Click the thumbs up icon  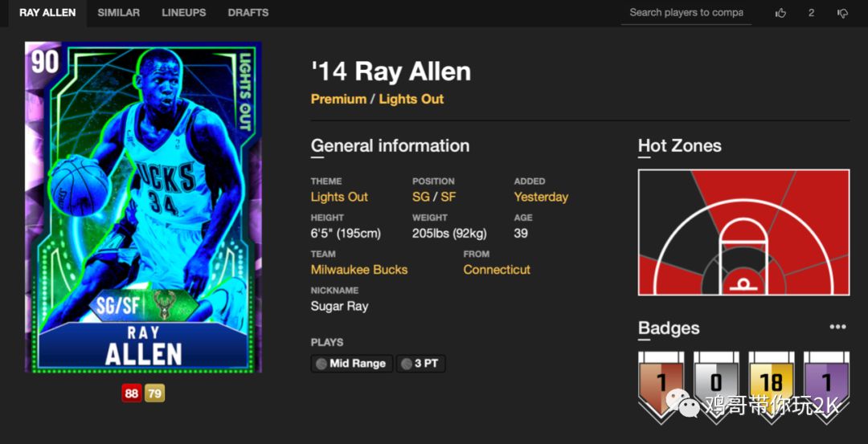point(780,13)
